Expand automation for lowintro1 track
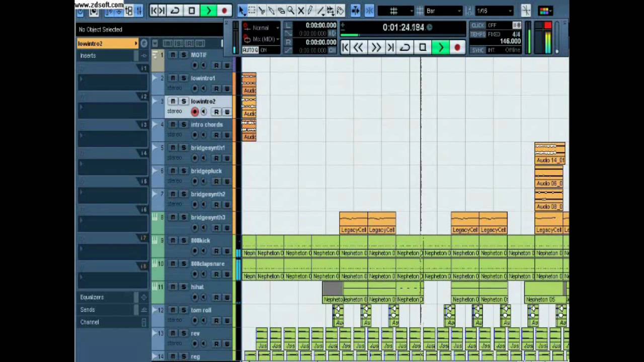This screenshot has width=644, height=362. (x=155, y=78)
